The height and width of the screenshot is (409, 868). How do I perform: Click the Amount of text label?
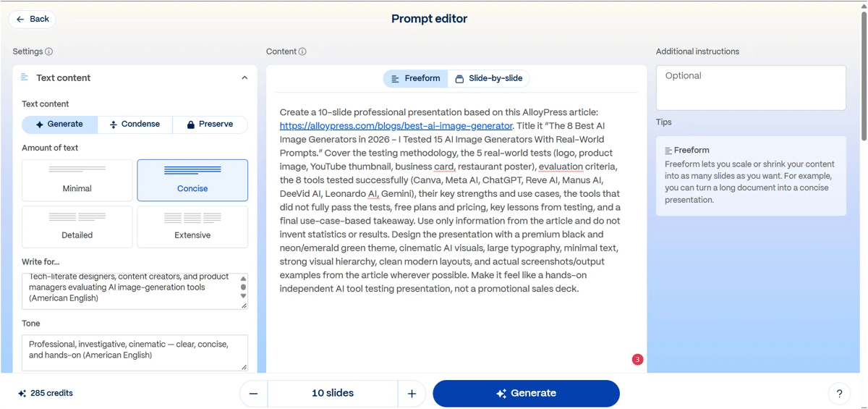tap(50, 148)
